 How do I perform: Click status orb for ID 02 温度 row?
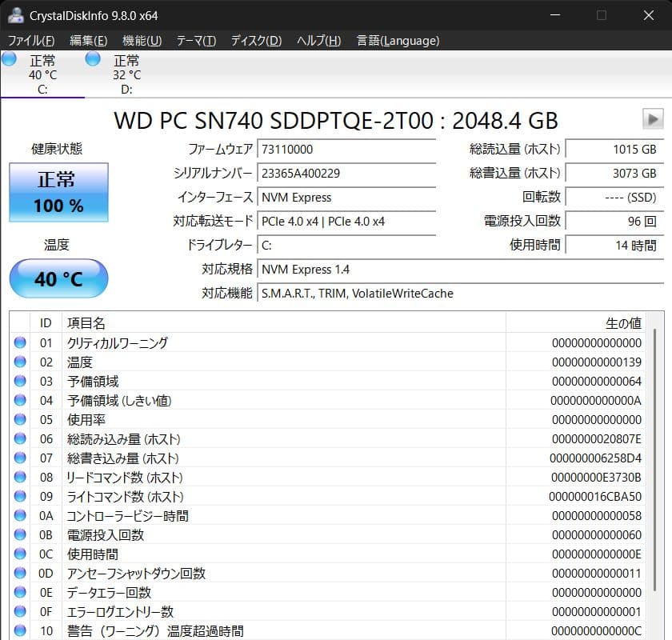click(x=20, y=362)
